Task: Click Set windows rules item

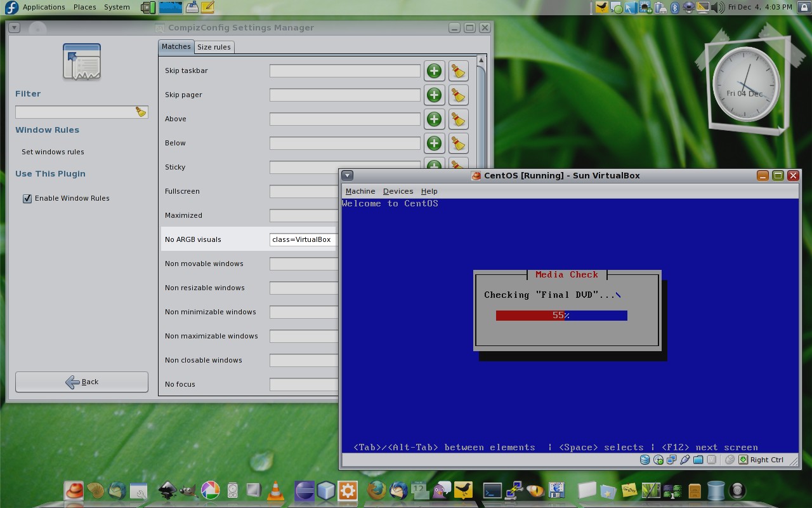Action: pos(53,152)
